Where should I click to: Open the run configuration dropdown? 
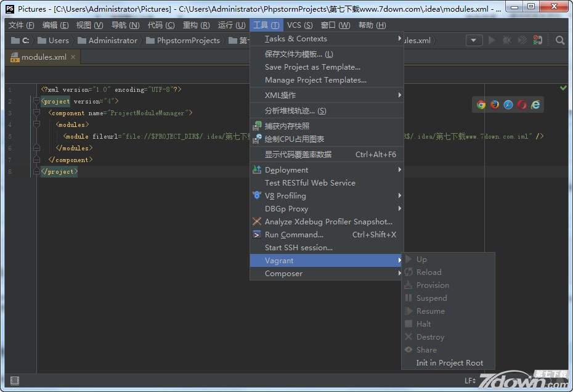[474, 40]
